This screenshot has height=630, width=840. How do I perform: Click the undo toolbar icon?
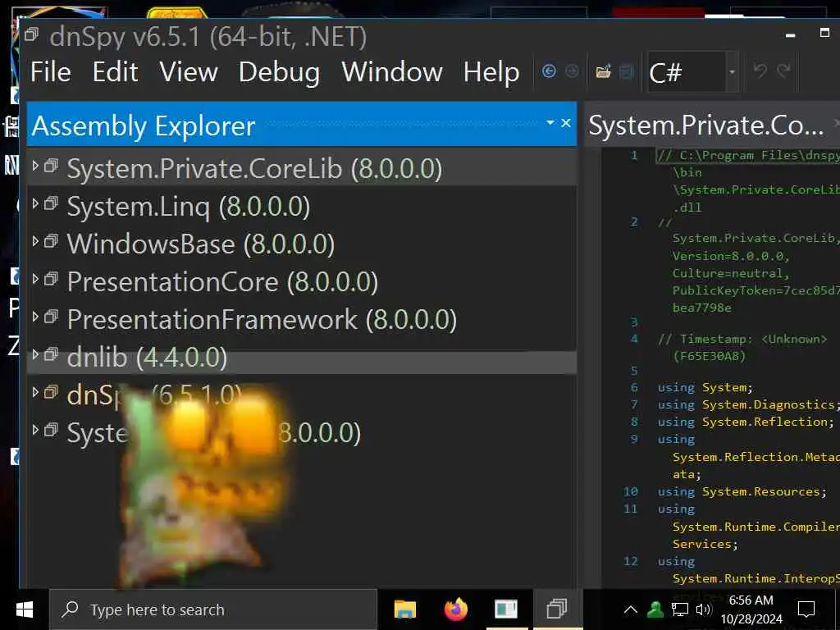point(760,71)
